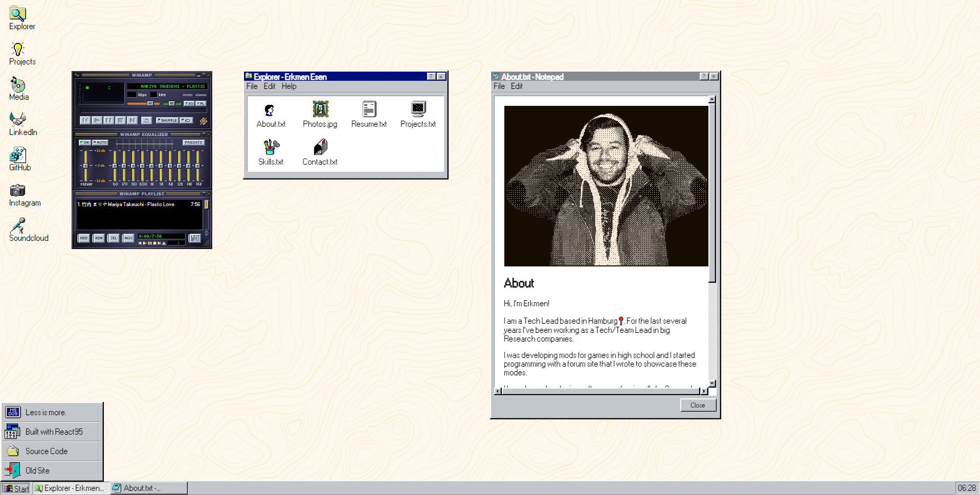Click Winamp pause button
The height and width of the screenshot is (495, 980).
pos(109,120)
